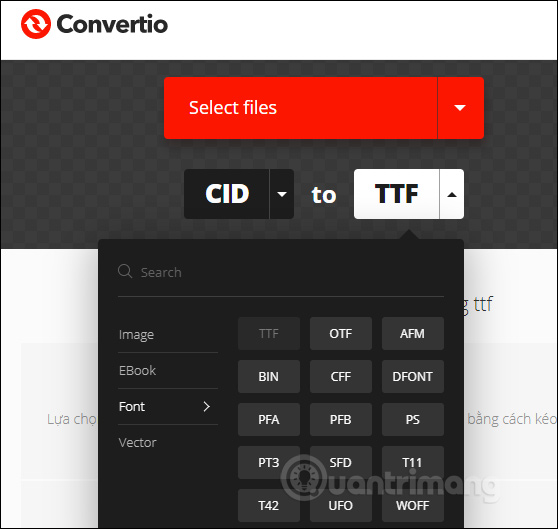Click the Convertio red logo icon
558x529 pixels.
pyautogui.click(x=36, y=24)
